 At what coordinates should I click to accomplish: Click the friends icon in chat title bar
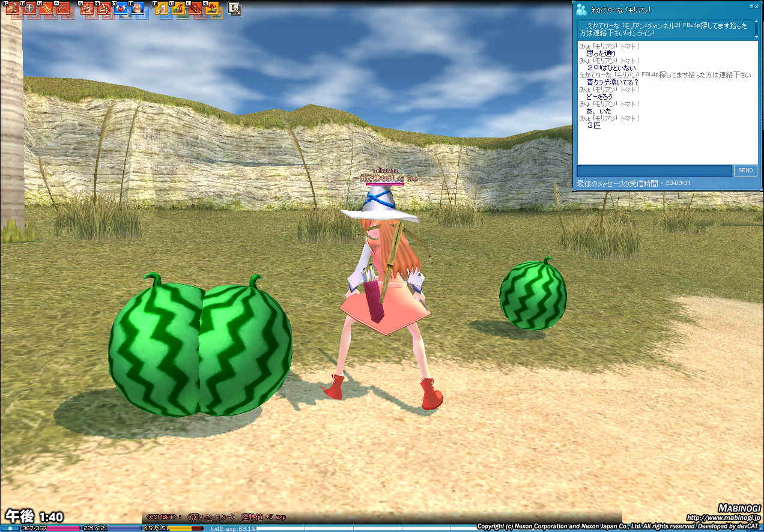pos(581,9)
